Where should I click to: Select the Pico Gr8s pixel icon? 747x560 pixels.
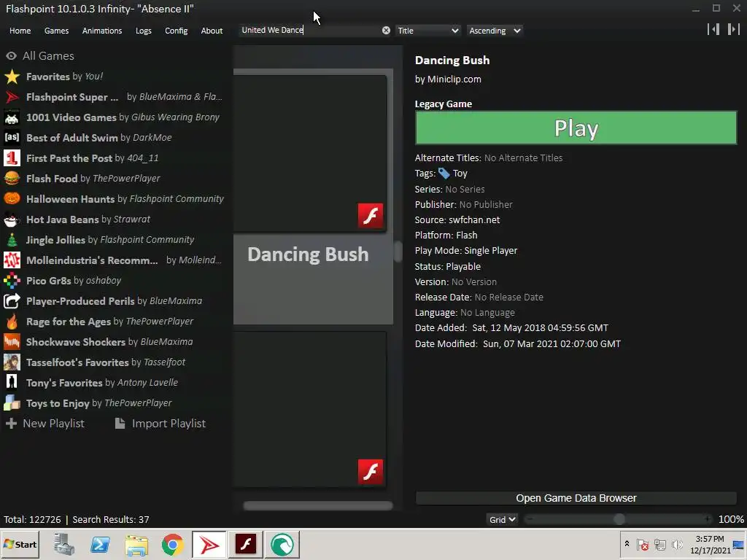12,281
